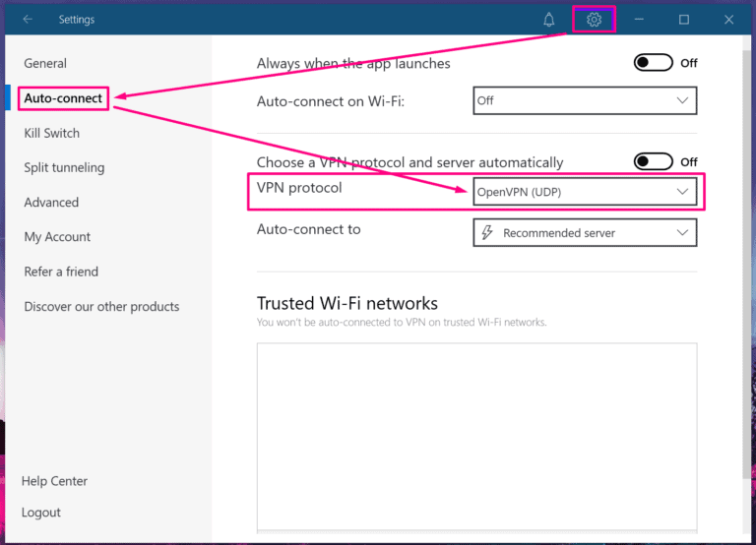Close the Settings window
Screen dimensions: 756x545
tap(728, 19)
